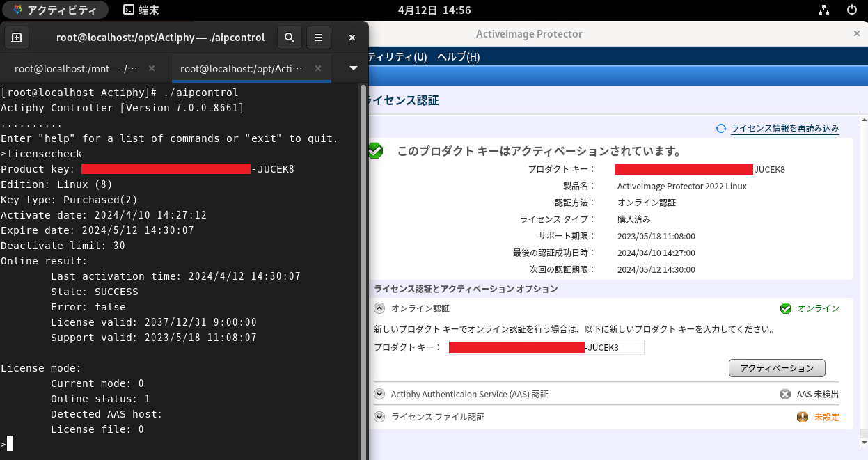The width and height of the screenshot is (868, 460).
Task: Click the terminal search magnifier icon
Action: pyautogui.click(x=290, y=37)
